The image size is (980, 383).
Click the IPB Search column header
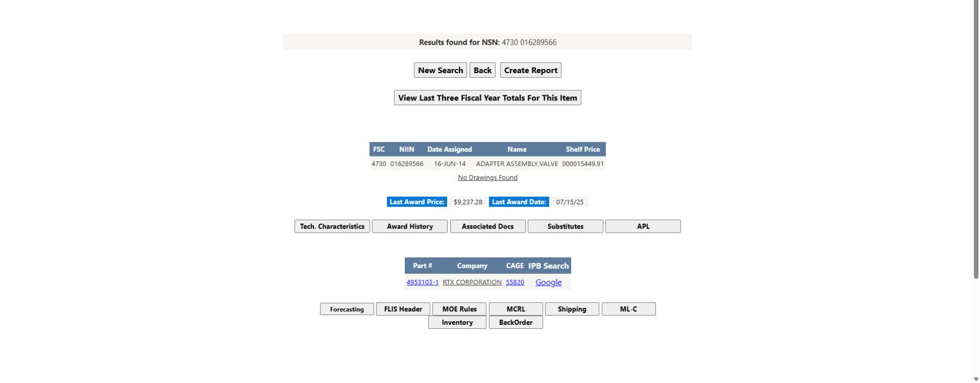548,266
